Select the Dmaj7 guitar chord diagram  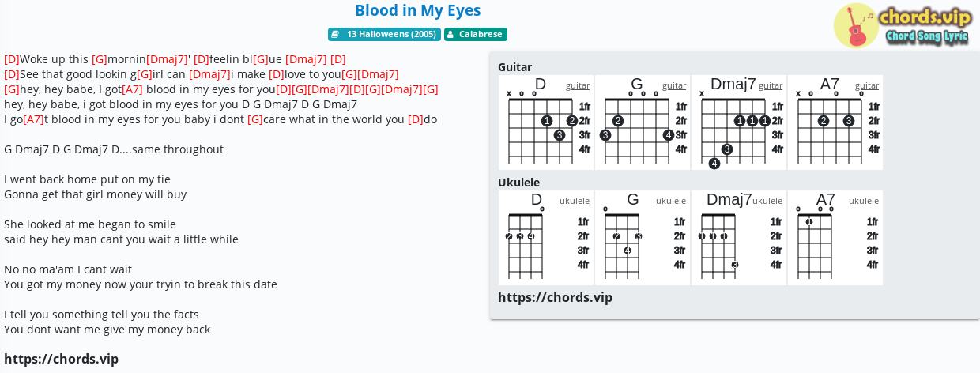click(739, 122)
